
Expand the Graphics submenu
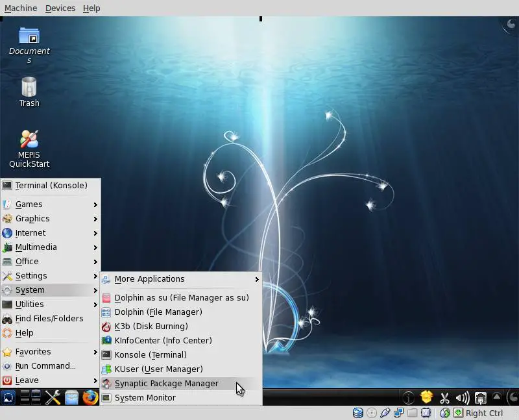click(x=51, y=219)
